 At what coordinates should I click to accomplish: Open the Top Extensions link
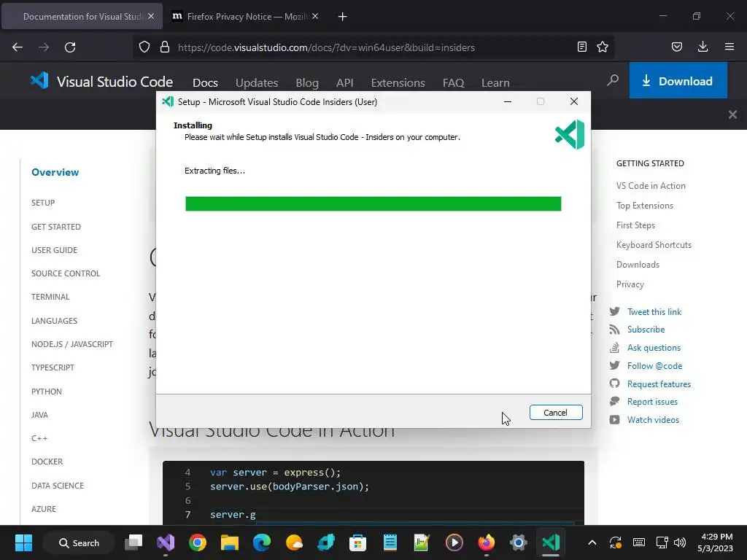[645, 205]
